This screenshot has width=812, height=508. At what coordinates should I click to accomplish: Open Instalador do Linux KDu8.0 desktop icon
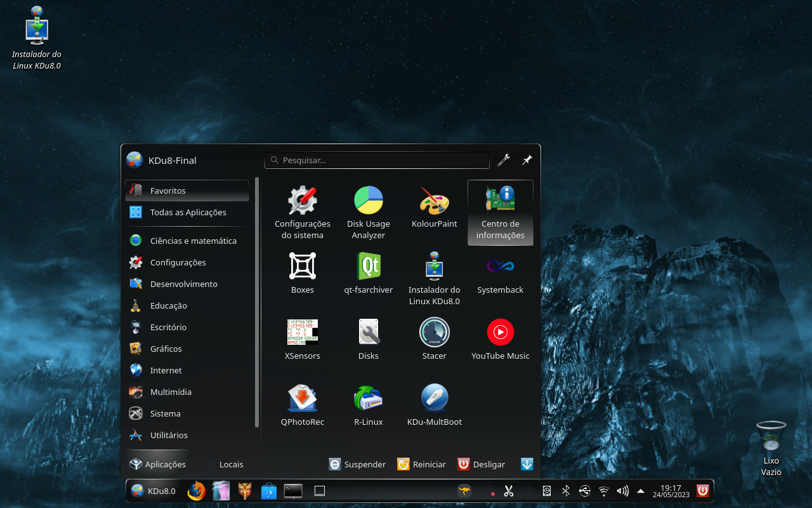point(37,37)
